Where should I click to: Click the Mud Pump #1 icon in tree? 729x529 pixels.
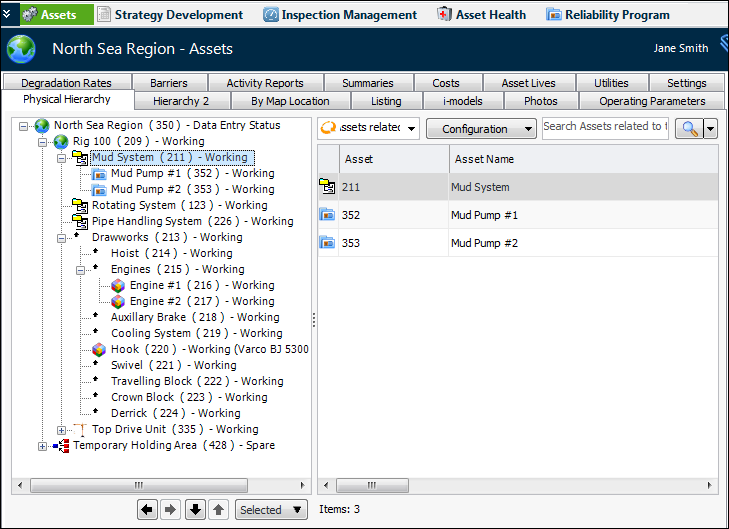point(99,173)
